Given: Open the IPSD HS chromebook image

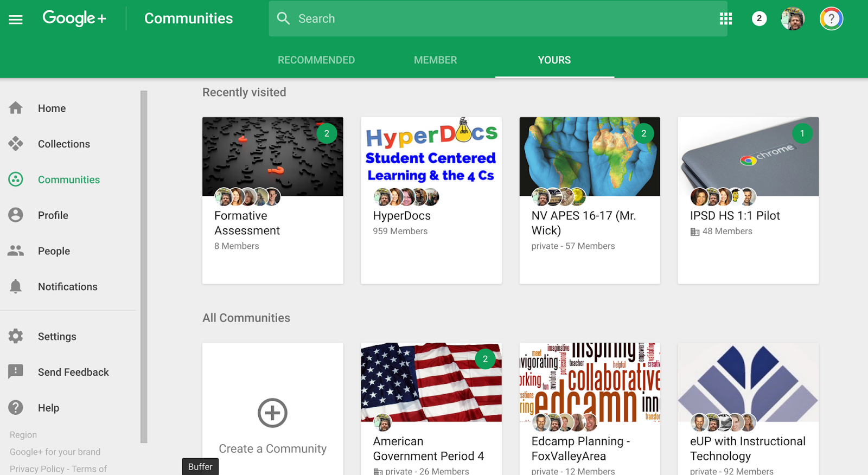Looking at the screenshot, I should [748, 157].
